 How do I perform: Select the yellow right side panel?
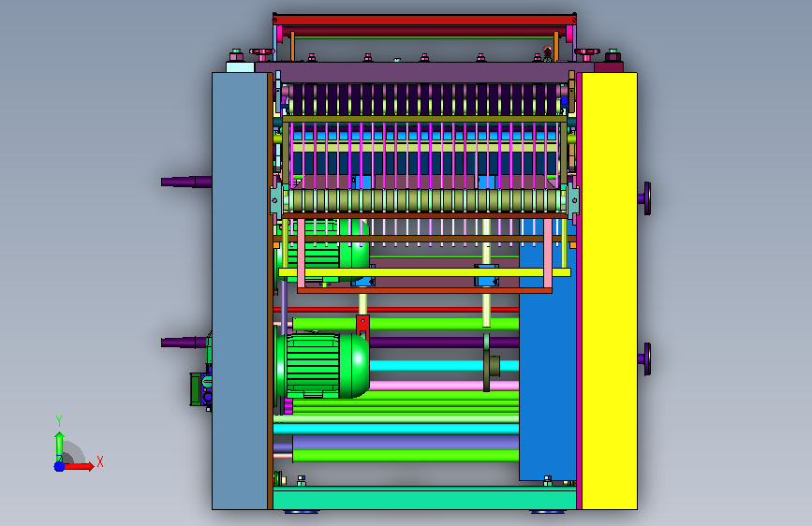610,290
